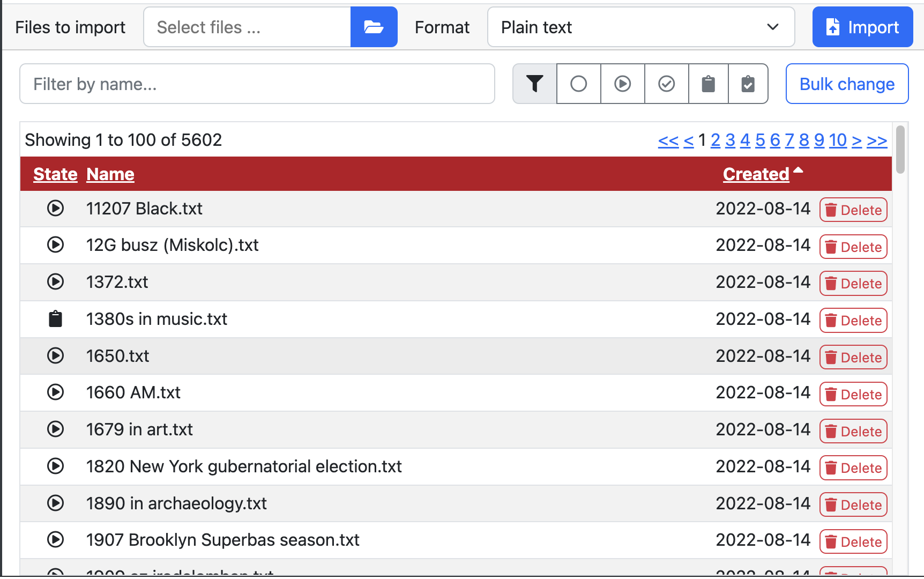
Task: Sort the table by Name column
Action: [110, 174]
